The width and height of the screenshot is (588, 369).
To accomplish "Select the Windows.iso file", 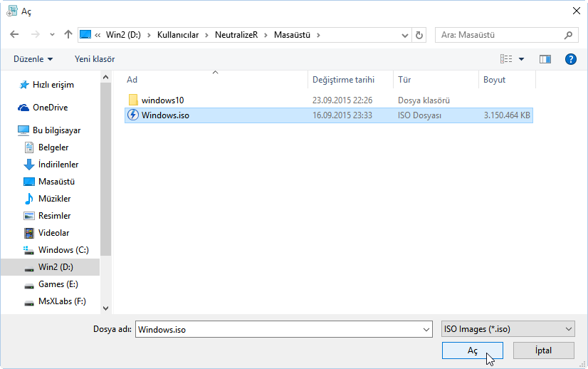I will 328,115.
